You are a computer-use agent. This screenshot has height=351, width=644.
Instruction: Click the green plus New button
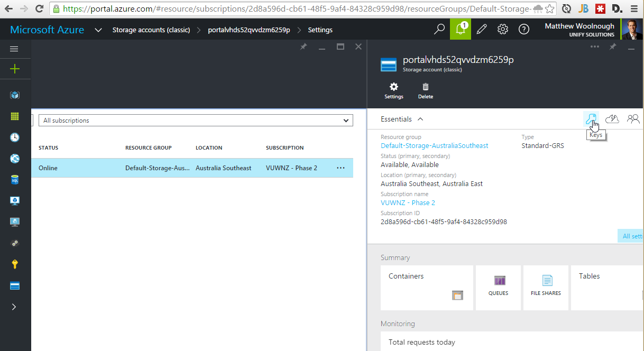click(x=15, y=69)
